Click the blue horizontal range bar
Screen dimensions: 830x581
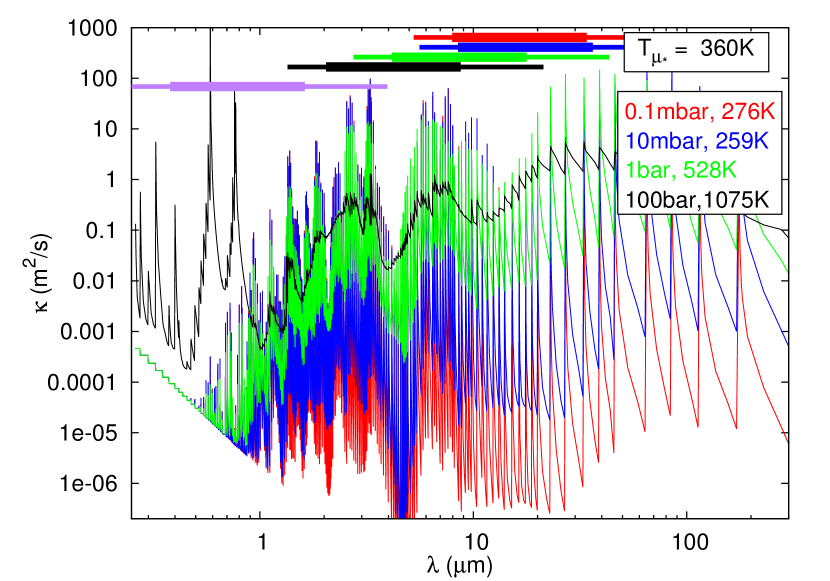pos(522,47)
